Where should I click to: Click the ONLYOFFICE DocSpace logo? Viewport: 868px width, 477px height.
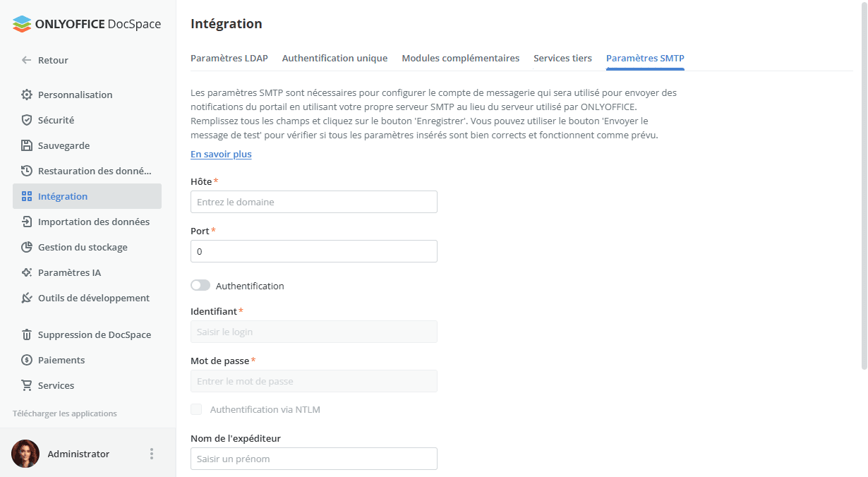pyautogui.click(x=88, y=23)
